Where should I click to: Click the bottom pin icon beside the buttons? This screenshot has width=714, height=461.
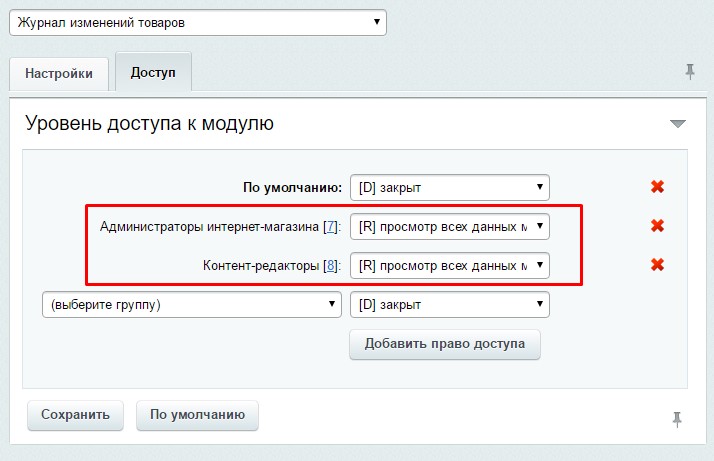click(677, 419)
